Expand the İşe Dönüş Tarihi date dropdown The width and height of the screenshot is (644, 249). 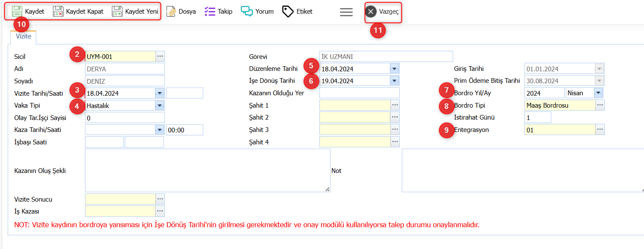[394, 81]
